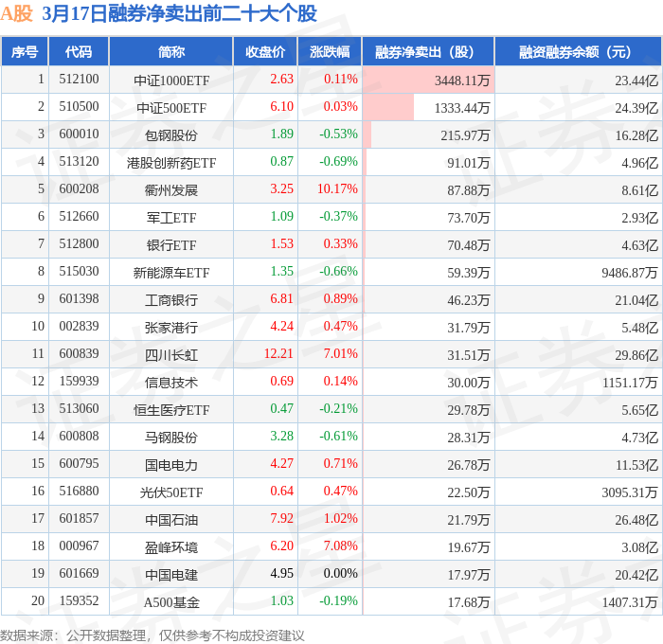Click the 0.00% change value
The image size is (663, 644).
[340, 574]
